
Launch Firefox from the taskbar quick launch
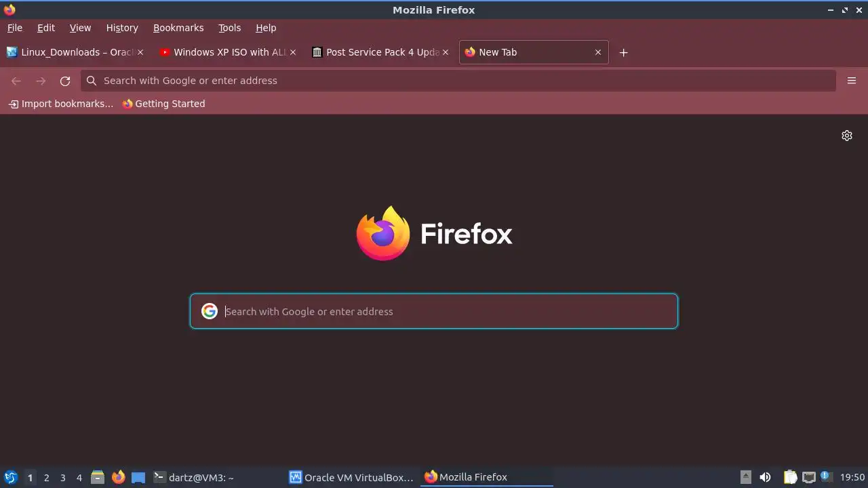tap(118, 477)
